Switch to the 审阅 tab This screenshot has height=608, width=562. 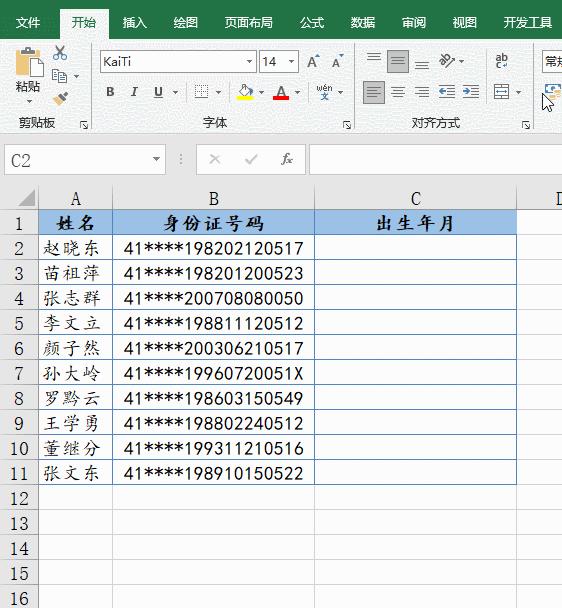pyautogui.click(x=413, y=22)
